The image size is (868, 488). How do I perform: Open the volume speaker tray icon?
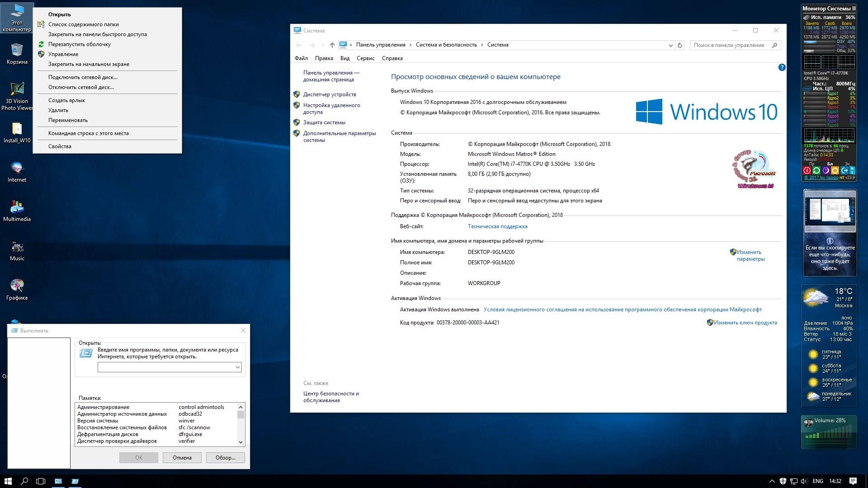click(x=804, y=481)
